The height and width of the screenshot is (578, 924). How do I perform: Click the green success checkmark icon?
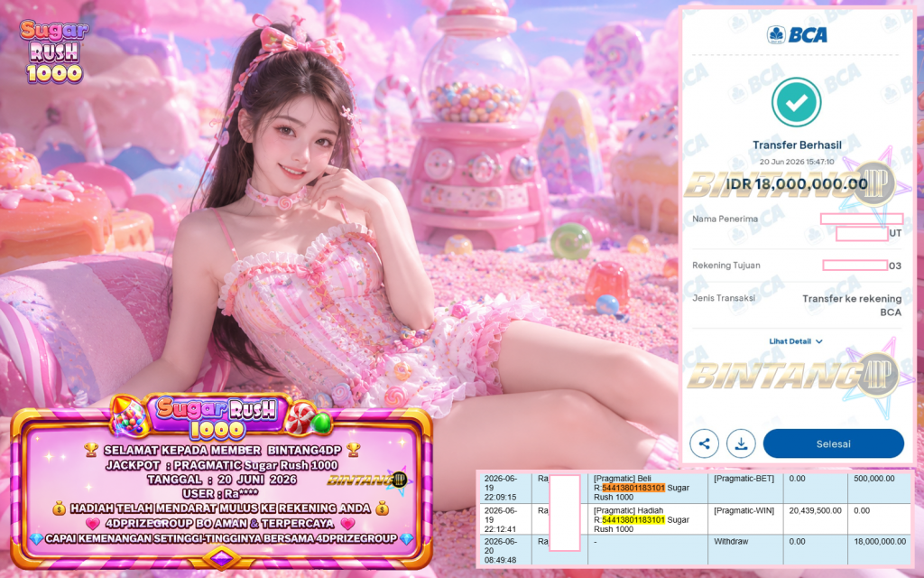pyautogui.click(x=796, y=102)
